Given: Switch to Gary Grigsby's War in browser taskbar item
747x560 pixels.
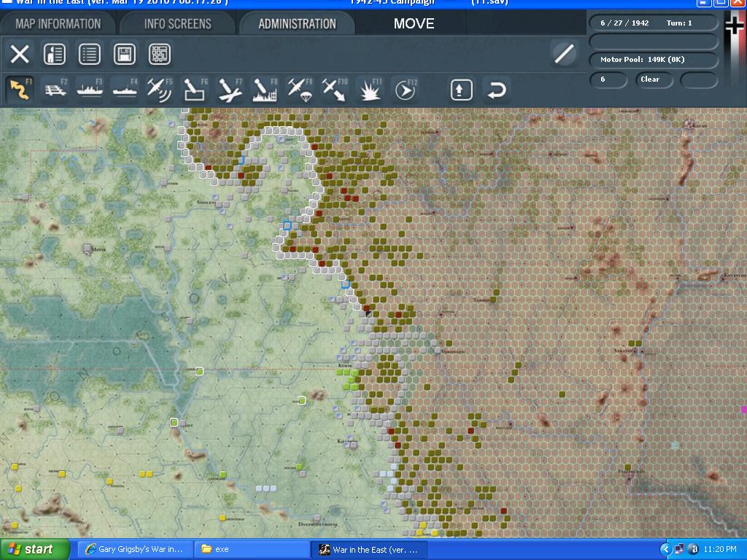Looking at the screenshot, I should (x=135, y=549).
